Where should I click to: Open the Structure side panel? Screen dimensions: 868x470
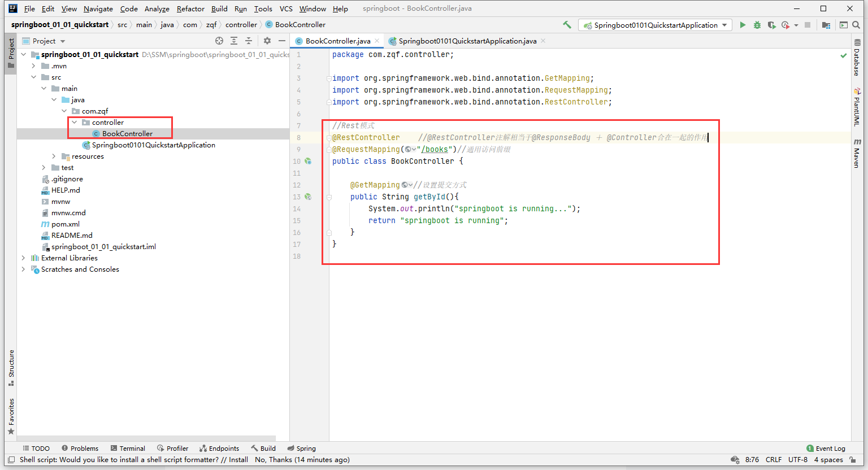coord(11,368)
